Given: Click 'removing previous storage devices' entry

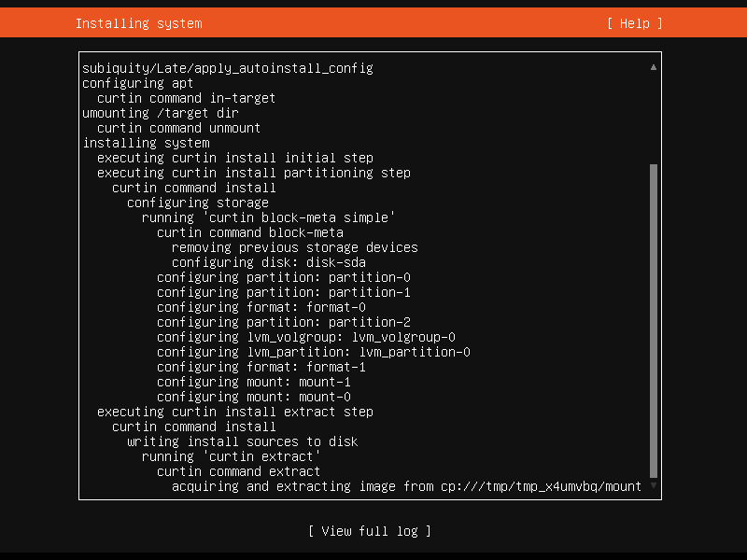Looking at the screenshot, I should click(295, 247).
